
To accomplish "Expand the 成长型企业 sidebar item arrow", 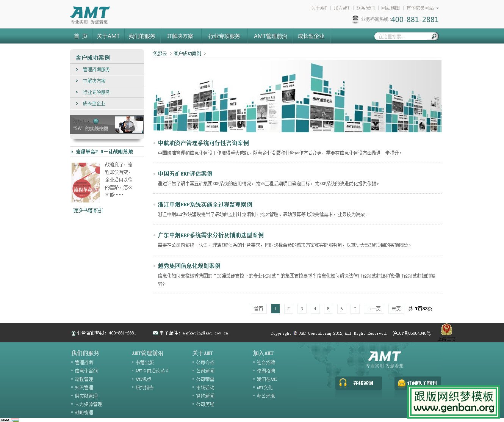I will pos(77,103).
